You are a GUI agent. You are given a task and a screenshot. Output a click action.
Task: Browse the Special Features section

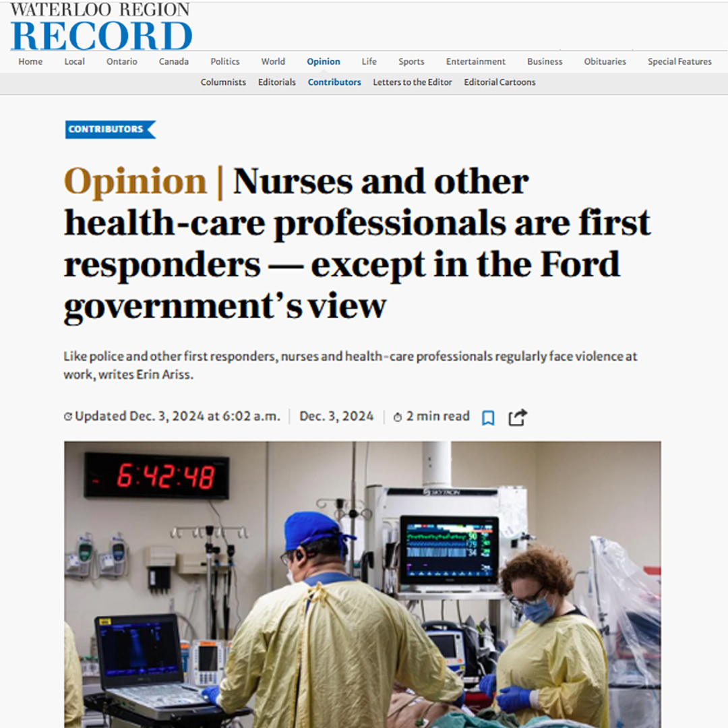(679, 61)
